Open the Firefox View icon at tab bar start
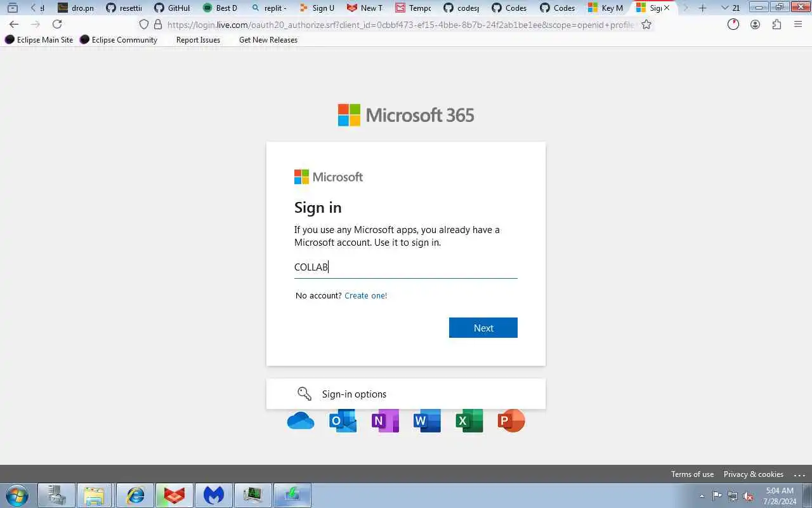The image size is (812, 508). click(x=12, y=8)
